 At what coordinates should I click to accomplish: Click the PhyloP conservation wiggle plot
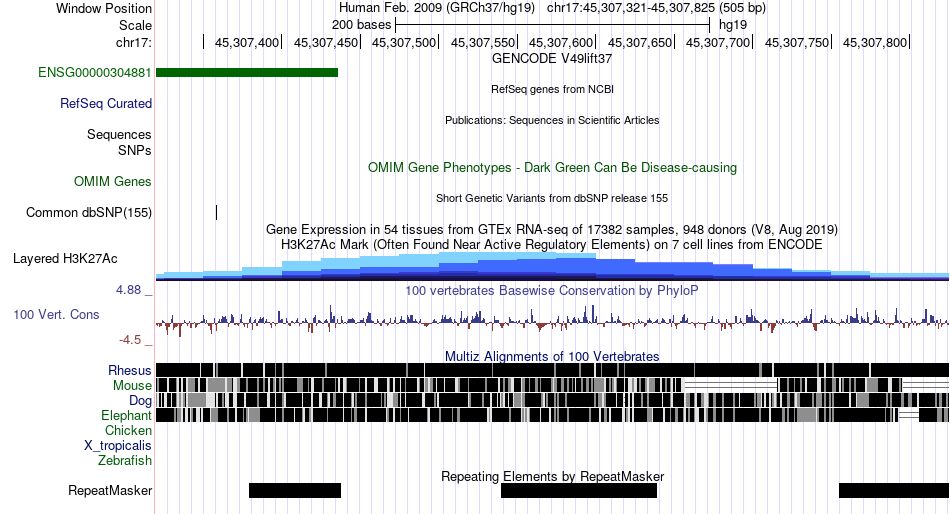point(552,320)
